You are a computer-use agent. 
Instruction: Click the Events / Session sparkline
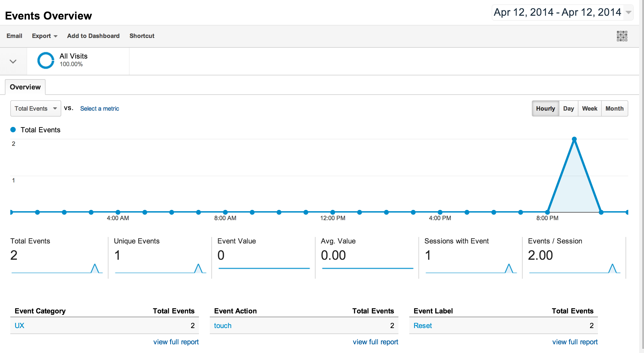[x=575, y=268]
